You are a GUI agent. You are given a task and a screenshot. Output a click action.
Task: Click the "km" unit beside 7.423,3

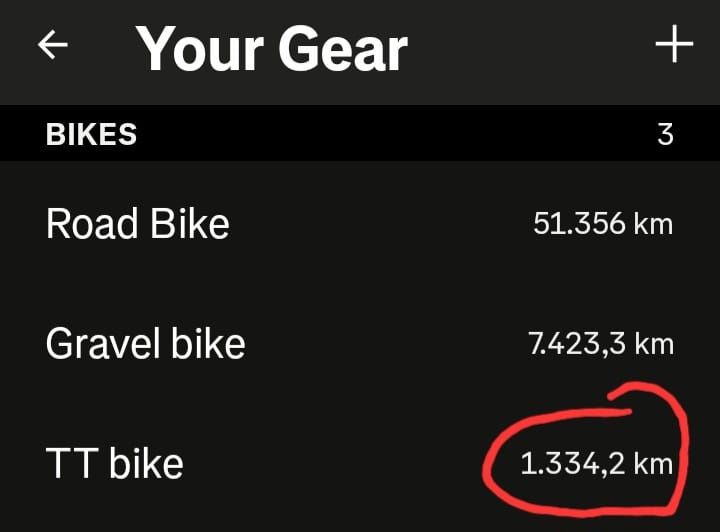(654, 344)
